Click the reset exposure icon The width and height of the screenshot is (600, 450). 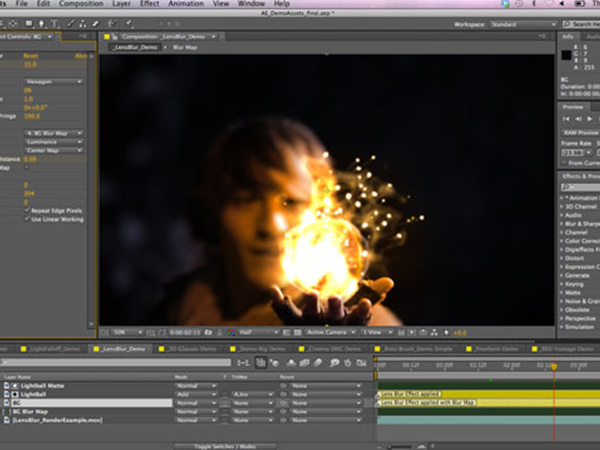(446, 333)
